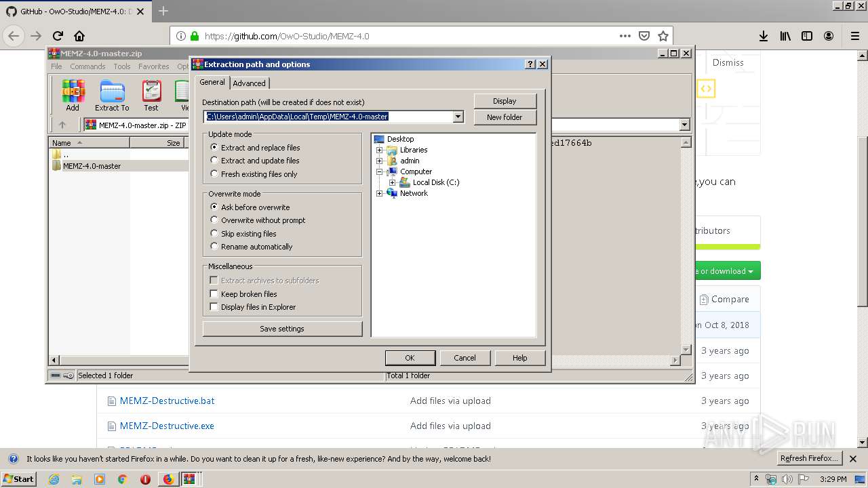Open Opera from taskbar
The width and height of the screenshot is (868, 488).
click(x=145, y=479)
